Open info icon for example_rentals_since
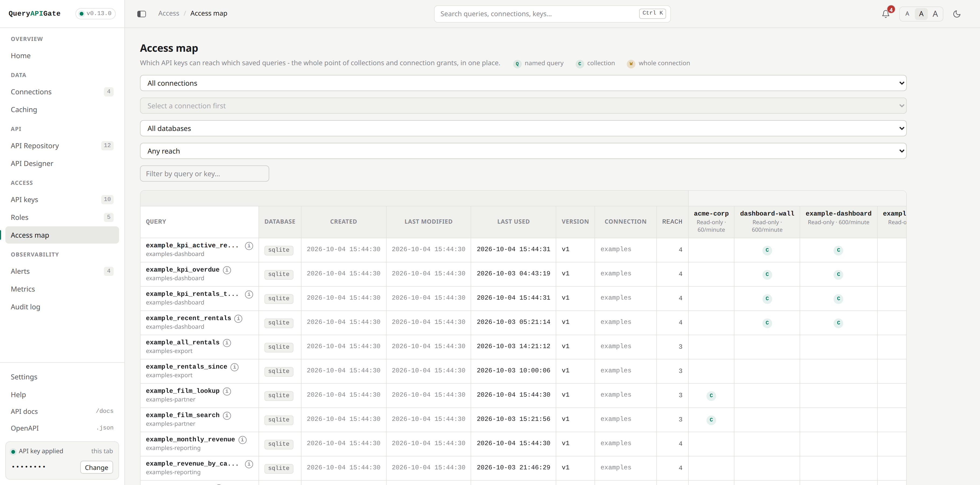Image resolution: width=980 pixels, height=485 pixels. [234, 367]
